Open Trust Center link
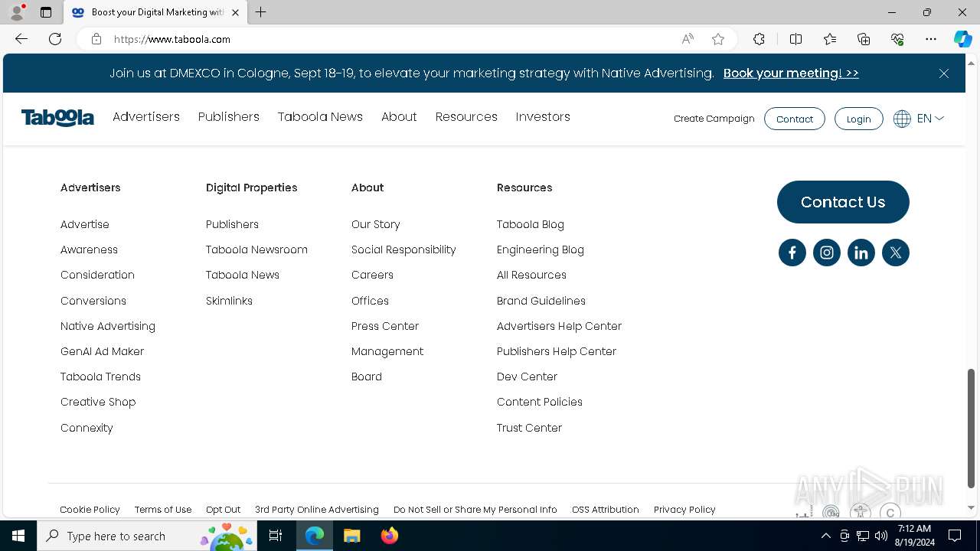Screen dimensions: 980x551 529,428
